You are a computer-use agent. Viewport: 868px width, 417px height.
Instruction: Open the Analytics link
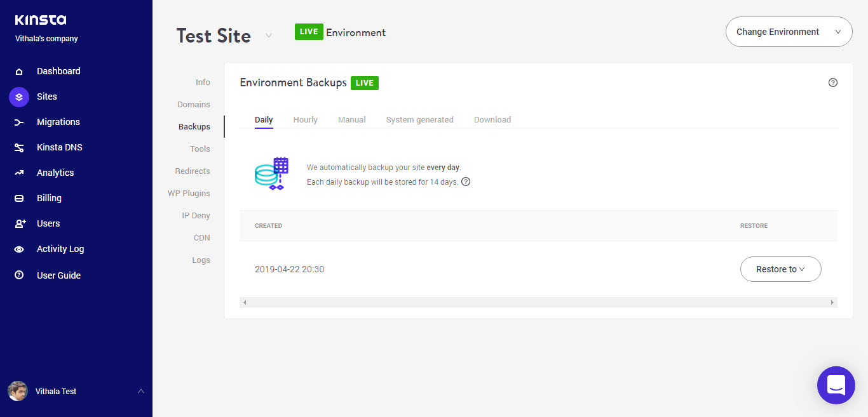coord(55,173)
